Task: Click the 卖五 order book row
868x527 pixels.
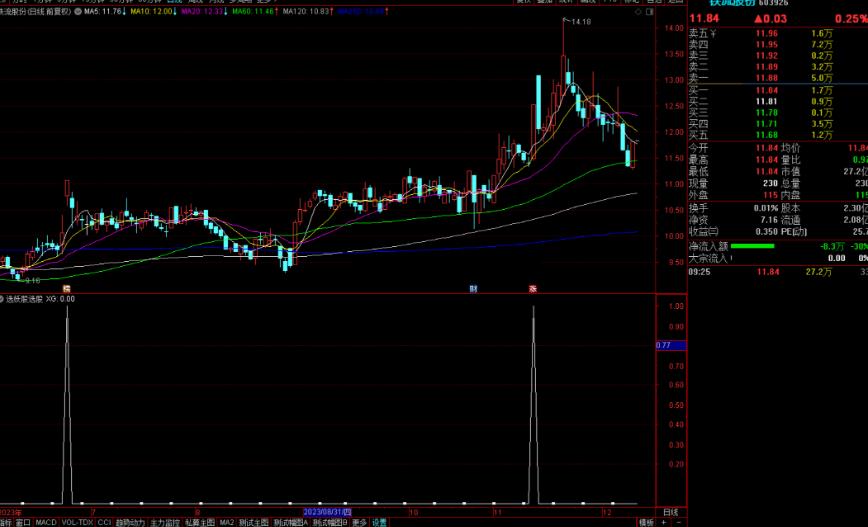Action: (x=778, y=34)
